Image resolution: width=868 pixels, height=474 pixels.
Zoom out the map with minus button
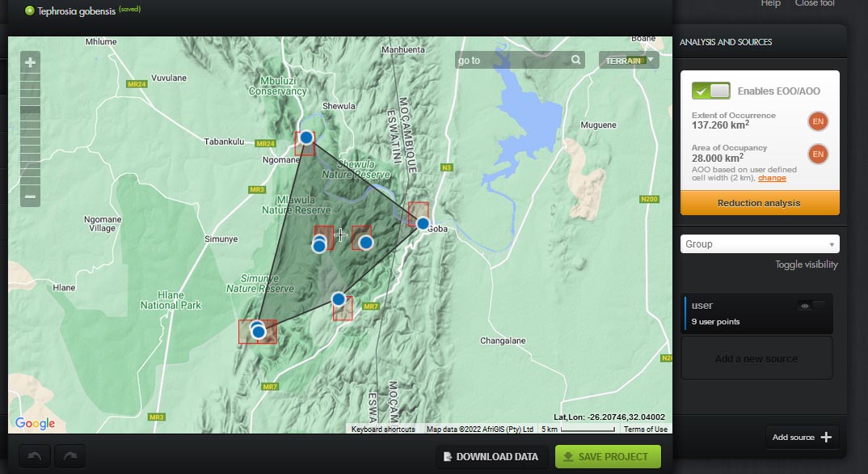[30, 196]
